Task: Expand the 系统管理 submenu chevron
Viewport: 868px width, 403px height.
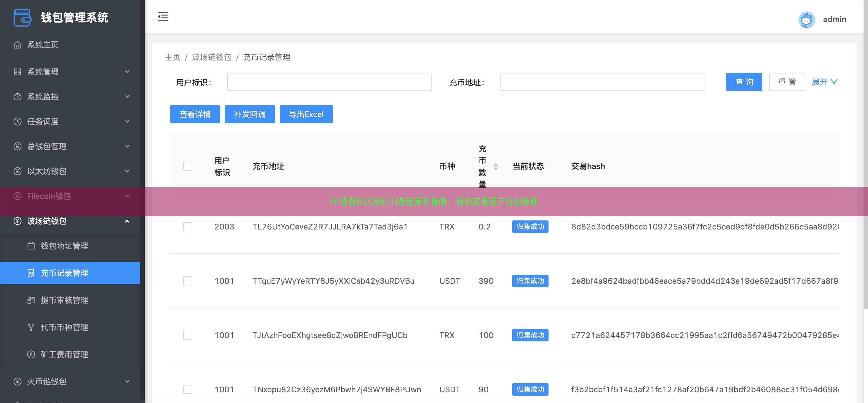Action: pos(127,72)
